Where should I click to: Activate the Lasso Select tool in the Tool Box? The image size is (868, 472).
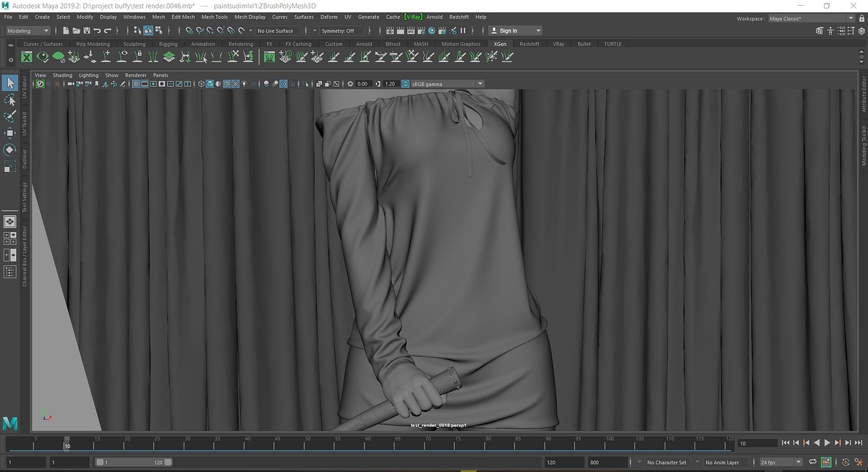pyautogui.click(x=10, y=100)
